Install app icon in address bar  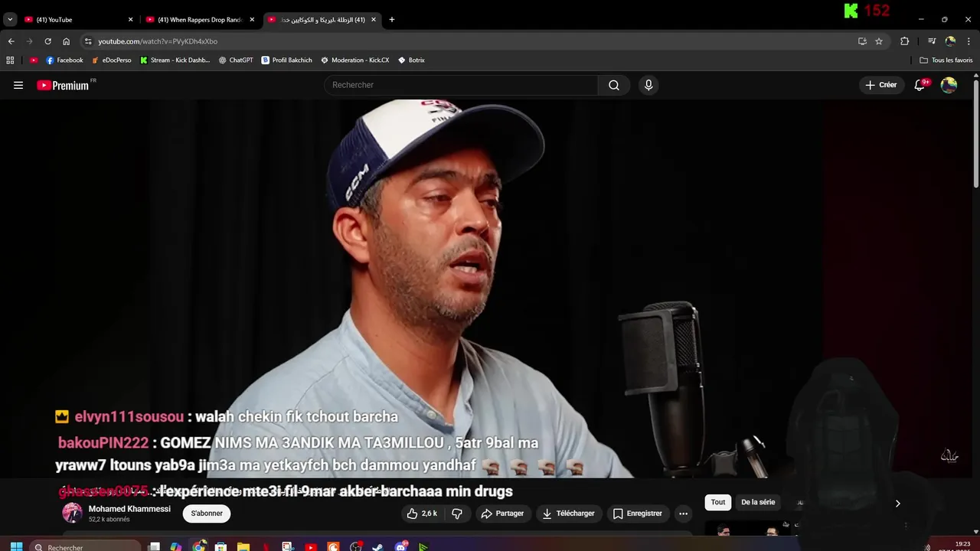click(862, 41)
